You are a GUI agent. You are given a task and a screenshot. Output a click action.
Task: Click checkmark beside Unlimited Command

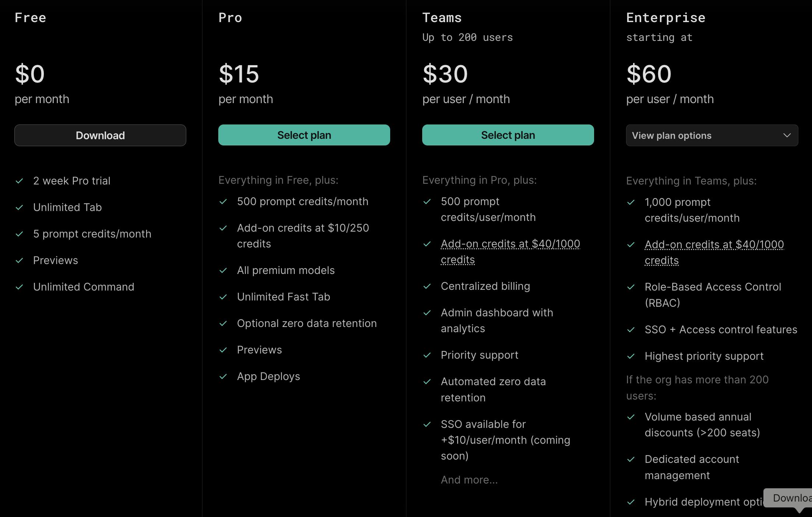pyautogui.click(x=20, y=287)
